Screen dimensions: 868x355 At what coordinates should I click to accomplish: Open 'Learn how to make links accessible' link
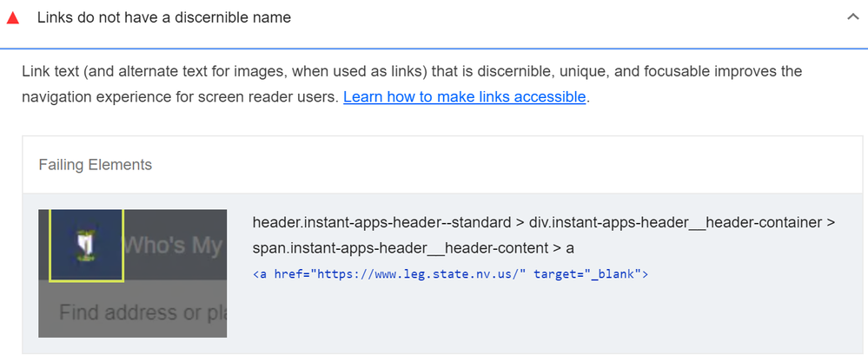click(x=465, y=97)
